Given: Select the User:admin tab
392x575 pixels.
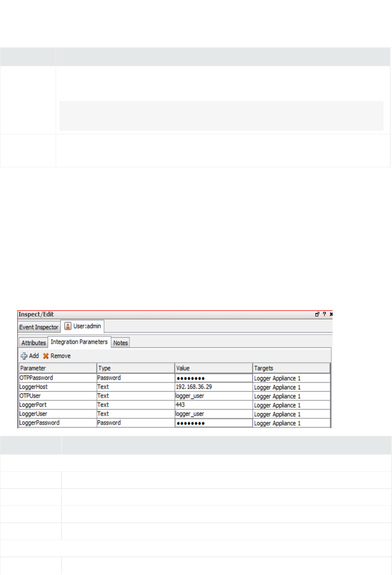Looking at the screenshot, I should coord(83,326).
